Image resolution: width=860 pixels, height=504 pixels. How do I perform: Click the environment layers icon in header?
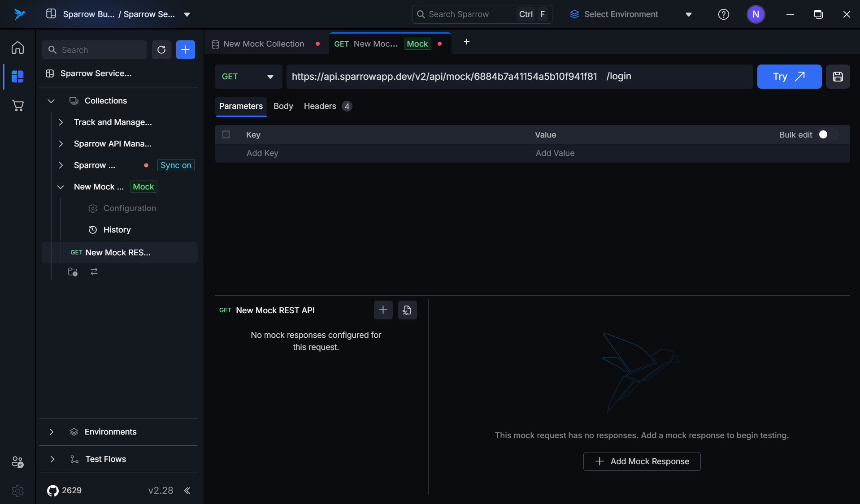point(574,14)
